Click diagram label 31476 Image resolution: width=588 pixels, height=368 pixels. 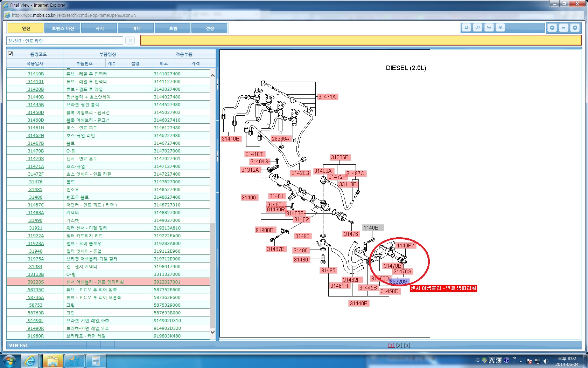[x=351, y=234]
